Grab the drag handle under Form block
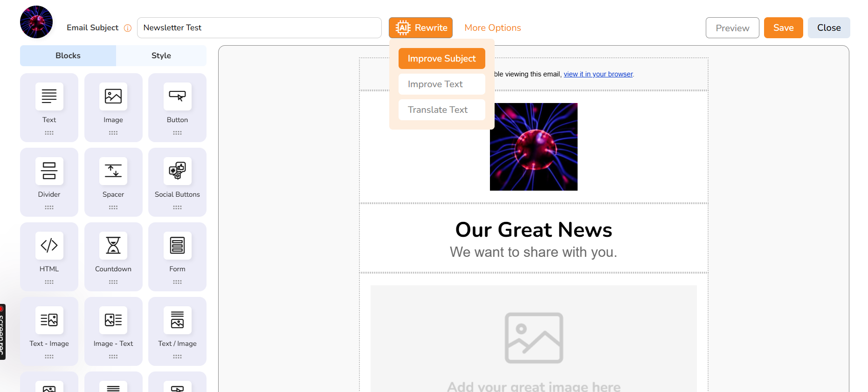The image size is (868, 392). pyautogui.click(x=177, y=282)
